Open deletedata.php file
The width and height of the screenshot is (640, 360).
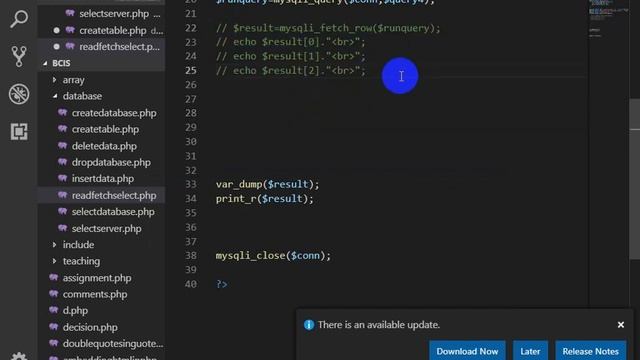[x=104, y=146]
